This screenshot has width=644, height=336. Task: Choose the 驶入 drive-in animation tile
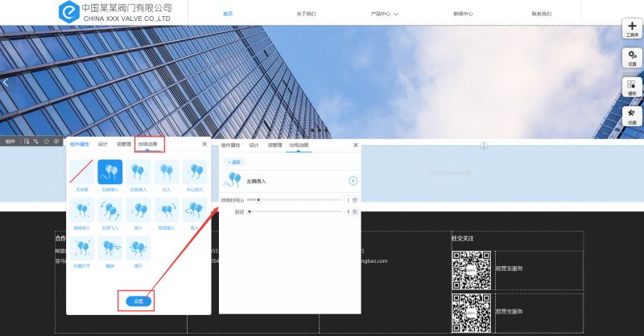(x=138, y=210)
